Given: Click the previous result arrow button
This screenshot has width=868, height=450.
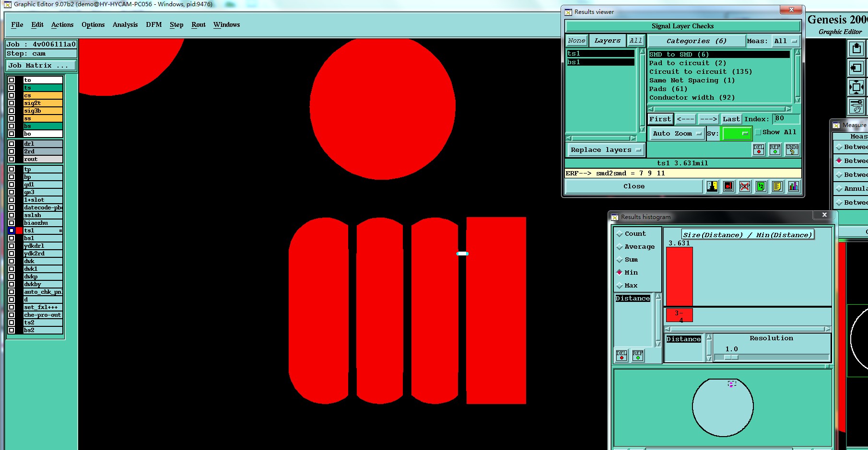Looking at the screenshot, I should (686, 119).
